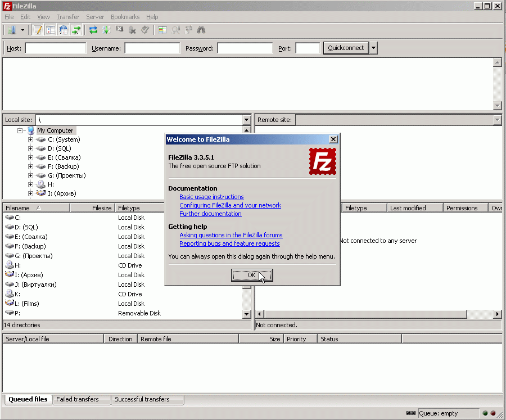Open Asking questions in the FileZilla forums
The height and width of the screenshot is (420, 506).
coord(231,235)
